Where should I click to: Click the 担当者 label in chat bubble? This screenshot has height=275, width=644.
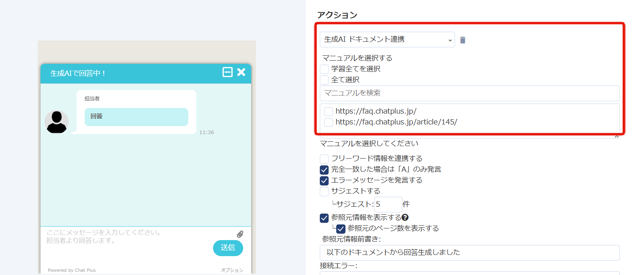(x=92, y=98)
